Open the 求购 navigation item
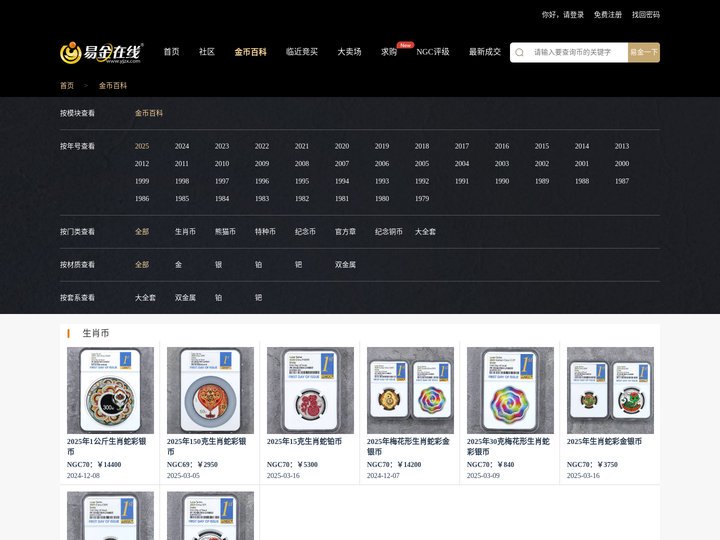Image resolution: width=720 pixels, height=540 pixels. [388, 52]
